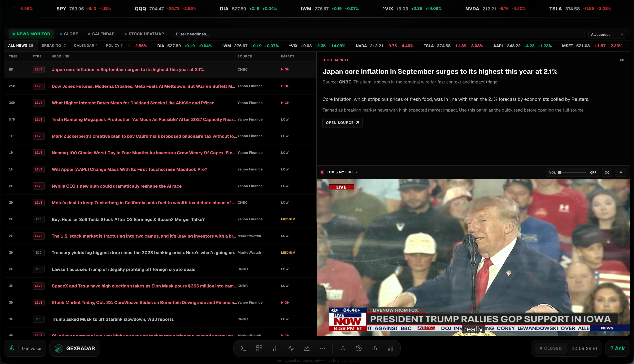Screen dimensions: 634x364
Task: Open the SpaceX and Tesla election stakes headline
Action: point(160,286)
